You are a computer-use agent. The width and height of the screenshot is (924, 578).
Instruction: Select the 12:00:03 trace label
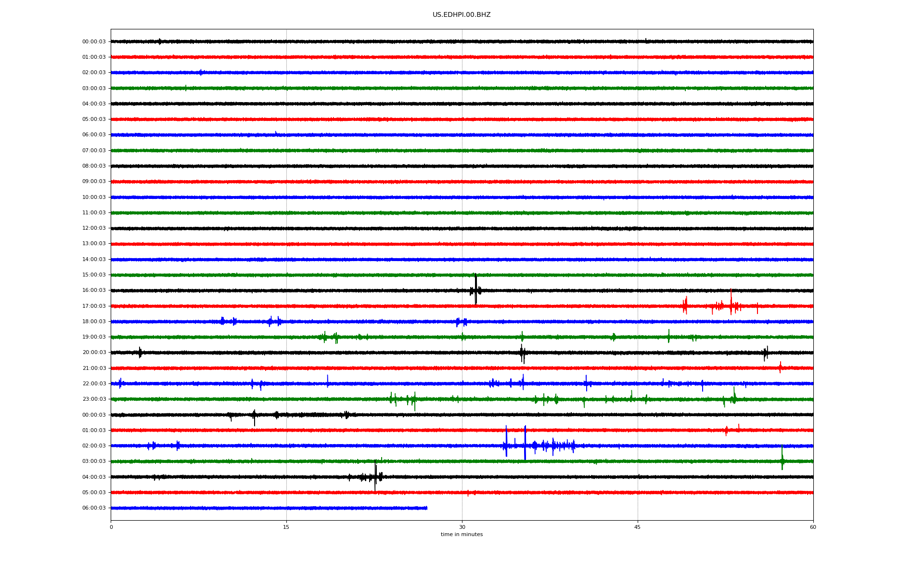94,228
